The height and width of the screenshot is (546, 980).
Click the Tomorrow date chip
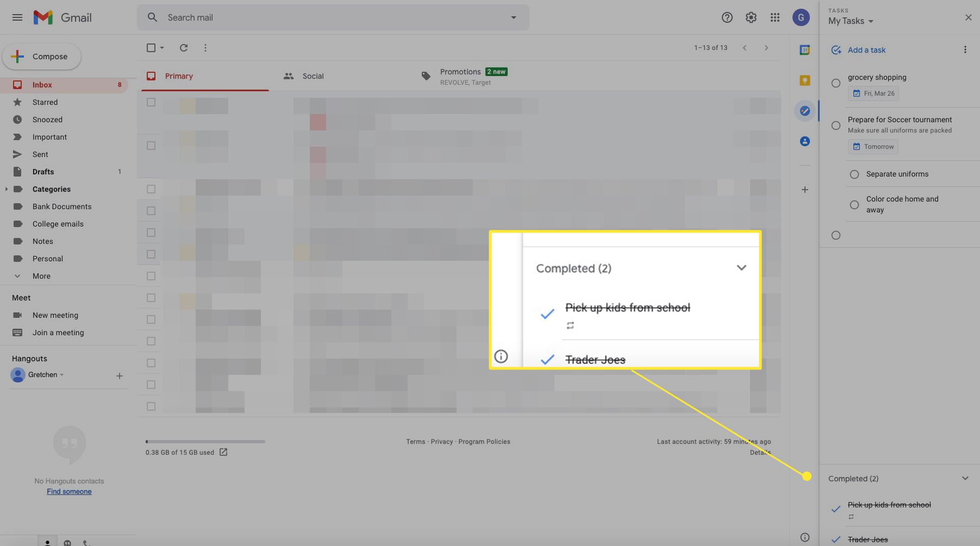(x=873, y=147)
